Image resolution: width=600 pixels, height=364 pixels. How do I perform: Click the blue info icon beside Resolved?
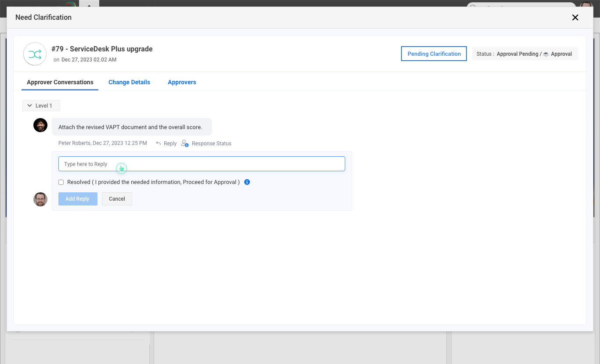click(247, 182)
